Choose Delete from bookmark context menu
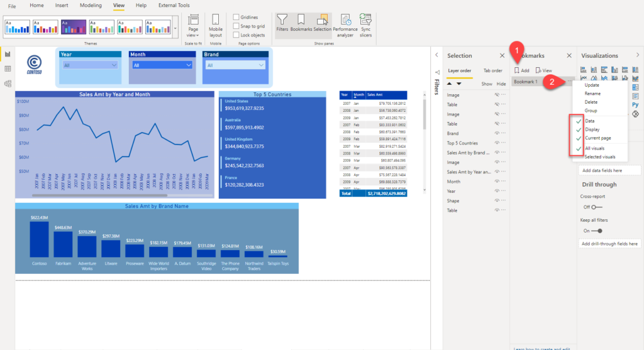This screenshot has height=350, width=644. pos(591,102)
